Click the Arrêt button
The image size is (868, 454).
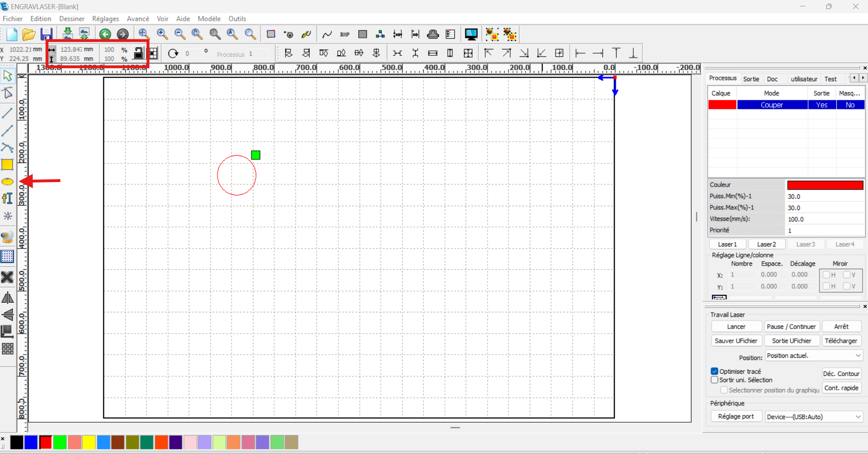tap(841, 326)
